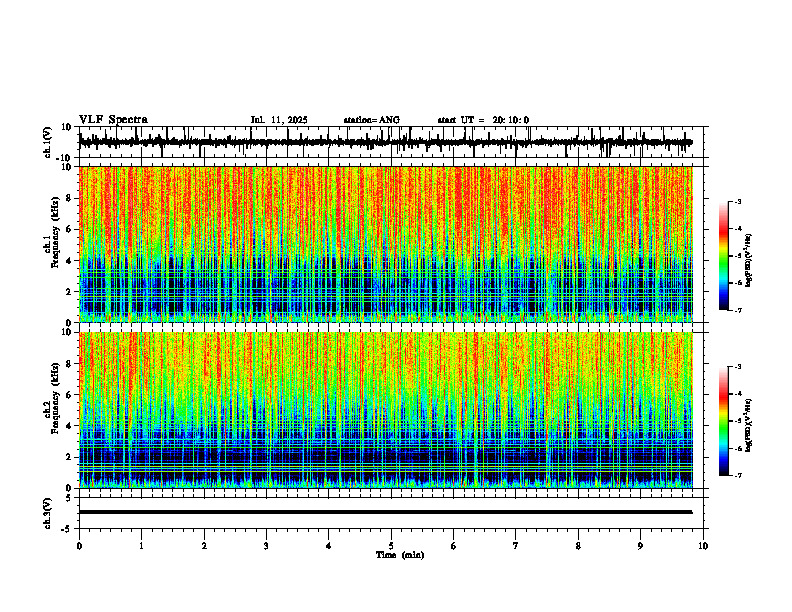Click the lower color bar log(PSD) unit label
The image size is (792, 612).
click(749, 426)
